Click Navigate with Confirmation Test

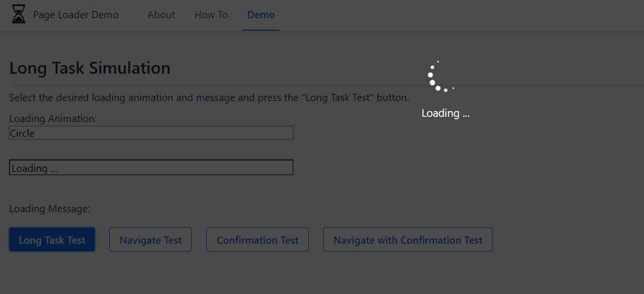tap(407, 239)
